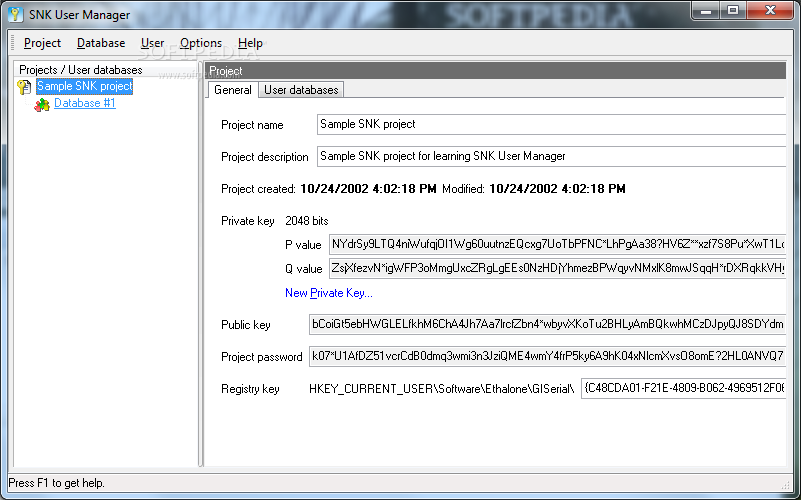801x500 pixels.
Task: Open the User menu
Action: pyautogui.click(x=152, y=43)
